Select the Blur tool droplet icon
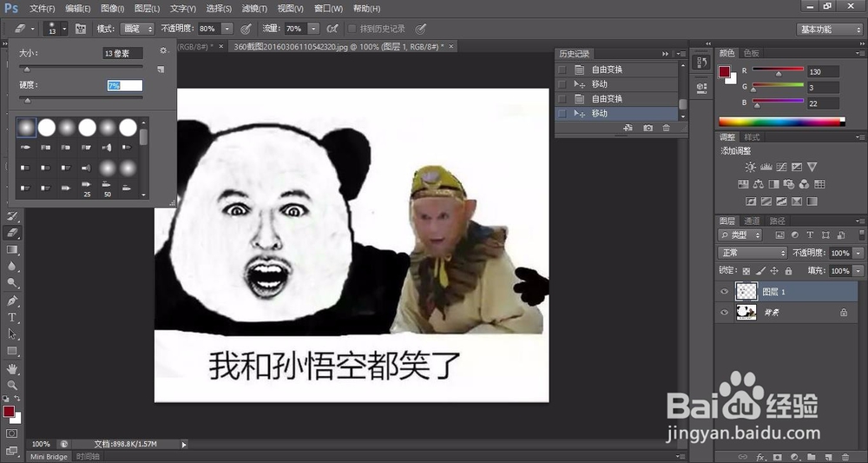Viewport: 868px width, 463px height. [x=12, y=267]
